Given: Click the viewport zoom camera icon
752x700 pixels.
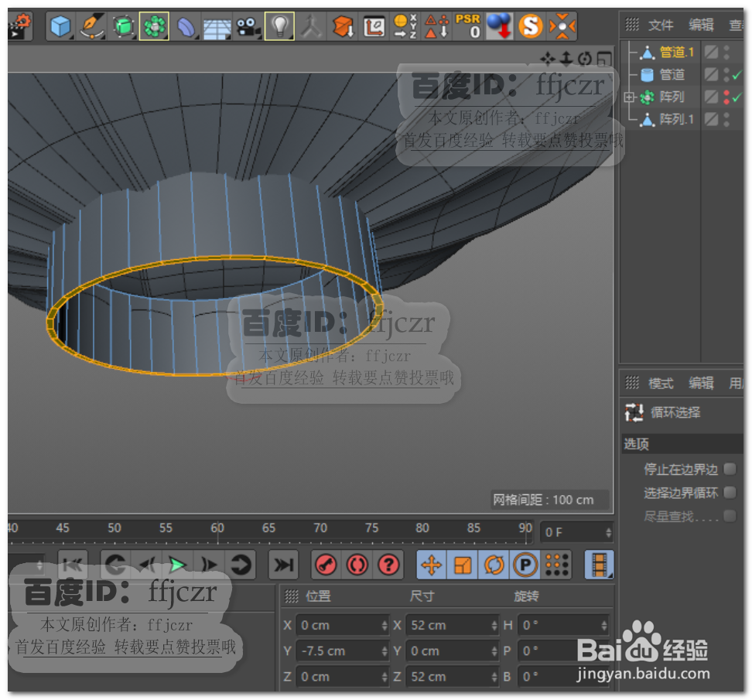Looking at the screenshot, I should (566, 59).
